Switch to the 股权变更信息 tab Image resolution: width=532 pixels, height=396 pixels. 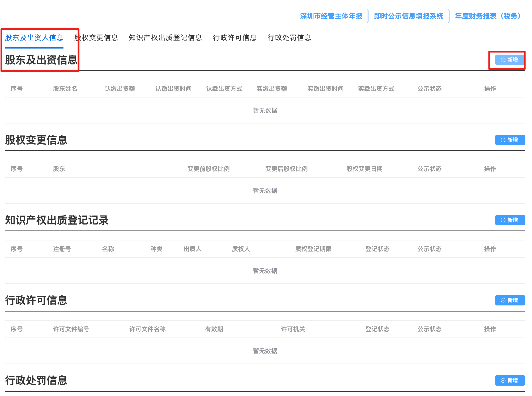(x=96, y=38)
